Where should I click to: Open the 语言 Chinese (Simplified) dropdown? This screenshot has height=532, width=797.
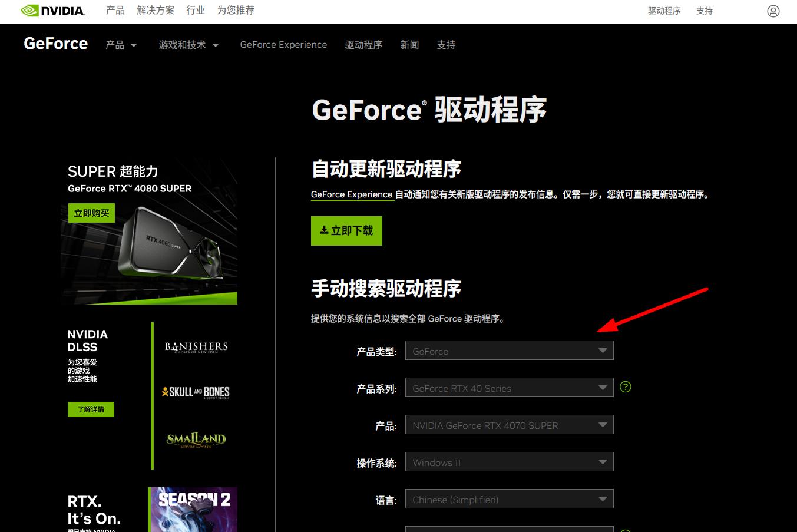point(510,499)
